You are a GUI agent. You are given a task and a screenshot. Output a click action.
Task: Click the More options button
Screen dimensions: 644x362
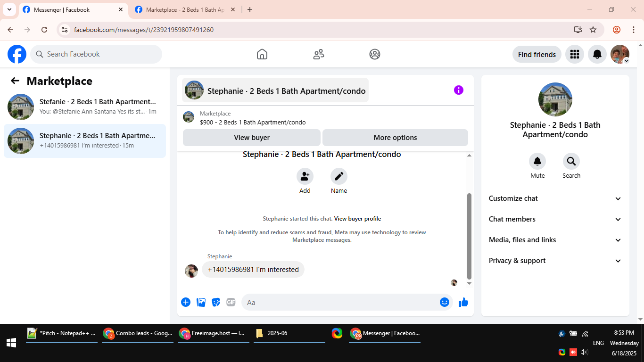(x=395, y=138)
